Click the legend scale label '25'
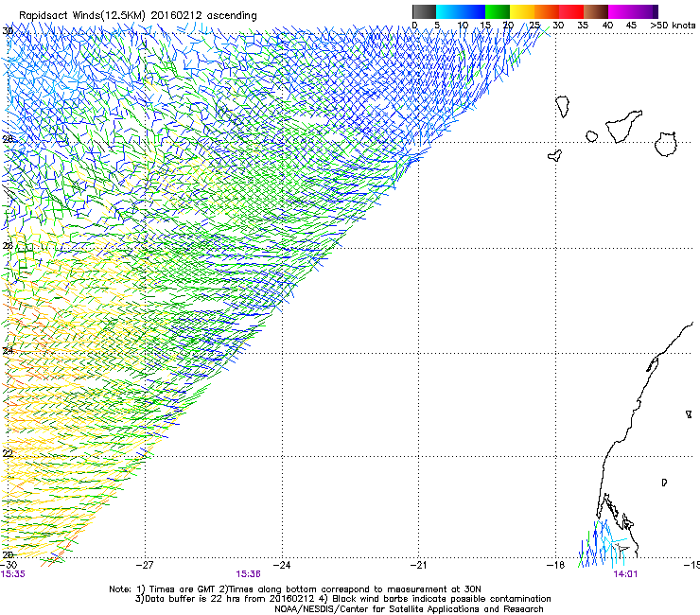 [x=534, y=25]
